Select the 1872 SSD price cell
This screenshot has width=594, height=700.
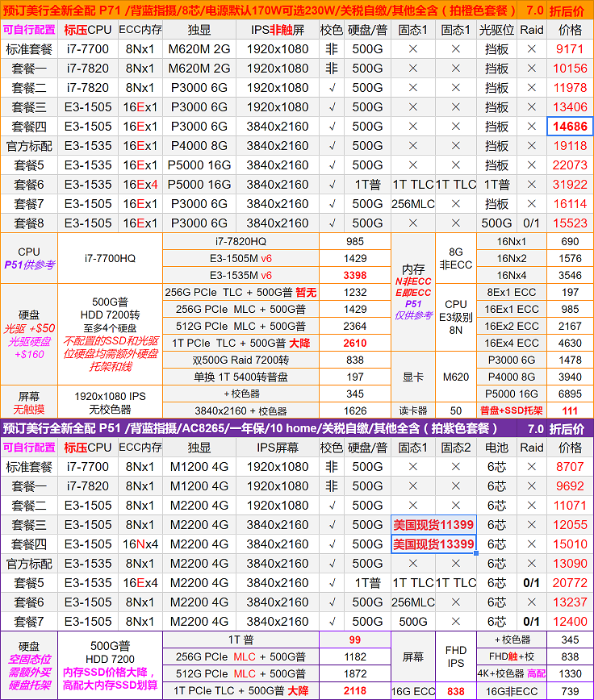pos(355,673)
